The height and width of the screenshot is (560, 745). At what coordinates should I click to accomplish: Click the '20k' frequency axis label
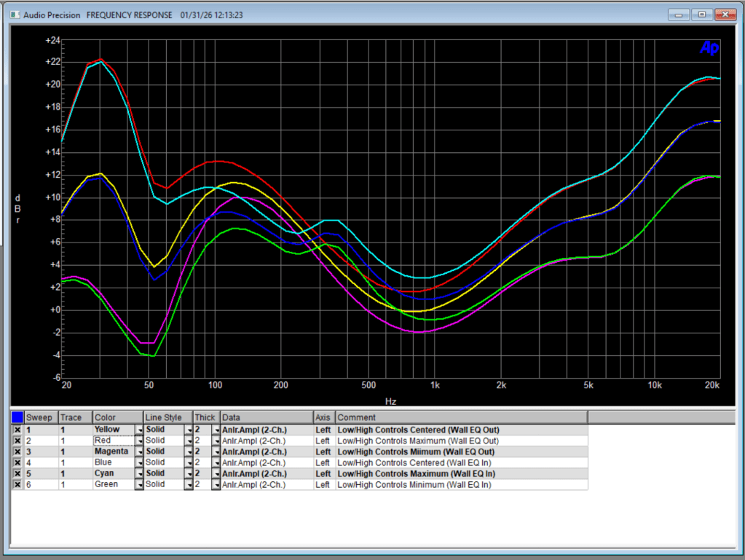(712, 385)
